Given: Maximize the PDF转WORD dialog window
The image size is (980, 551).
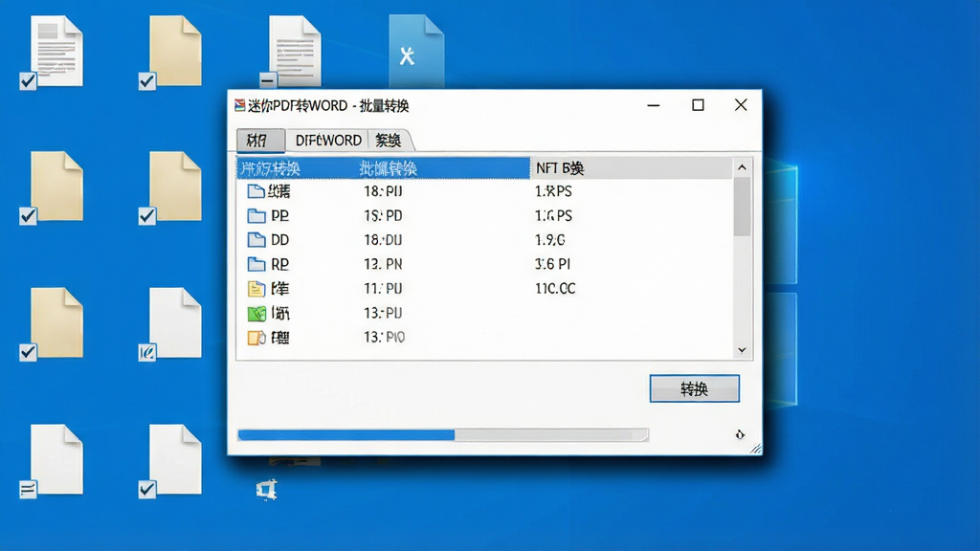Looking at the screenshot, I should (x=698, y=105).
